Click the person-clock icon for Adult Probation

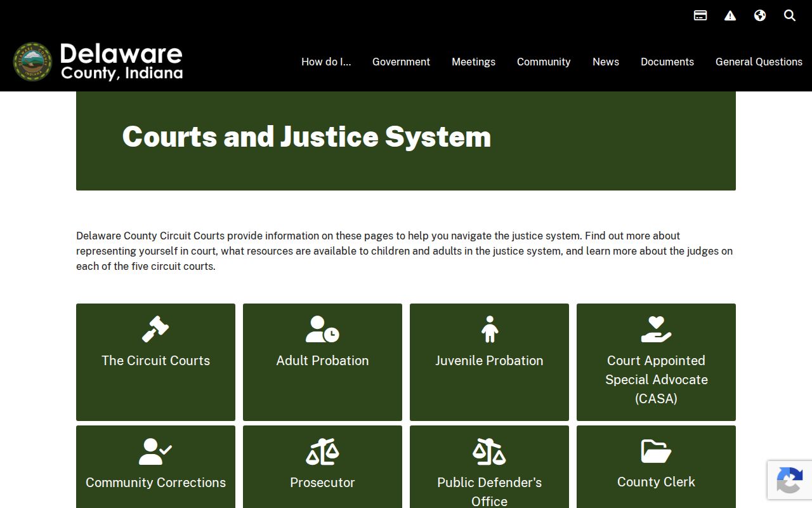click(322, 330)
